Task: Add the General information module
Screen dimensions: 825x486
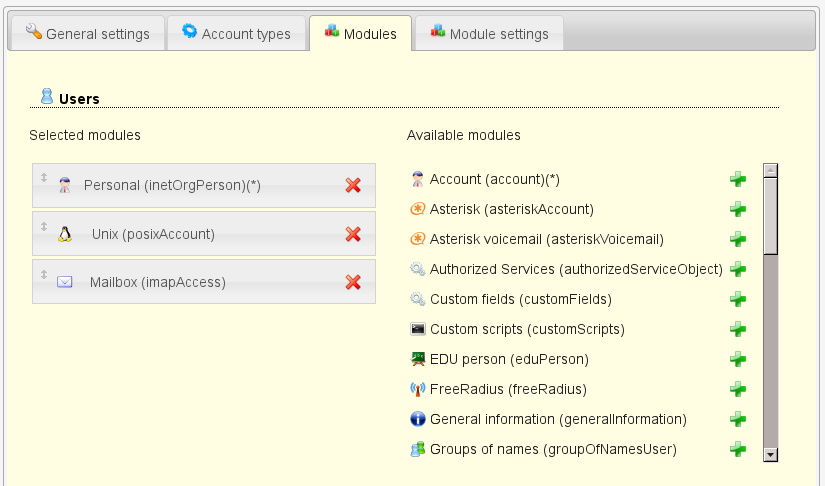Action: point(738,419)
